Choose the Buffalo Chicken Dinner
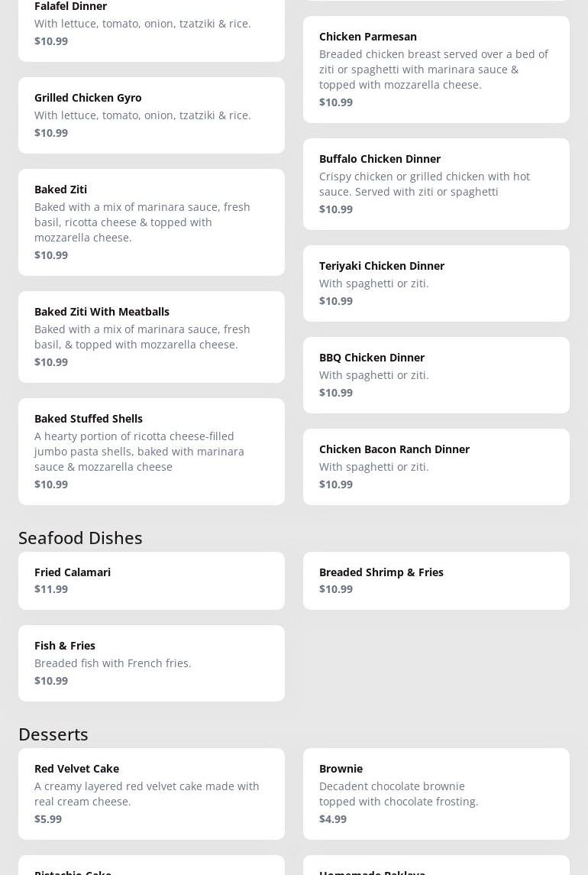The height and width of the screenshot is (875, 588). click(436, 184)
